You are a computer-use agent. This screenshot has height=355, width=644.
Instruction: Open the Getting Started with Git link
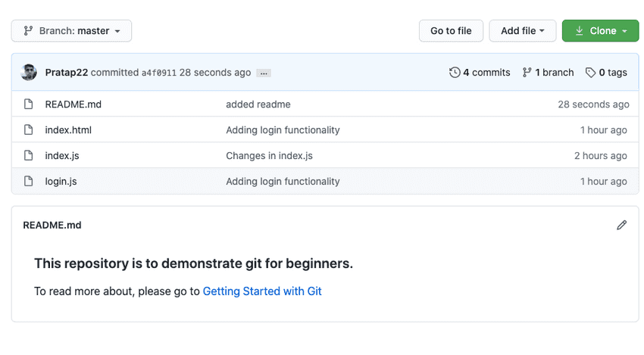click(x=262, y=291)
